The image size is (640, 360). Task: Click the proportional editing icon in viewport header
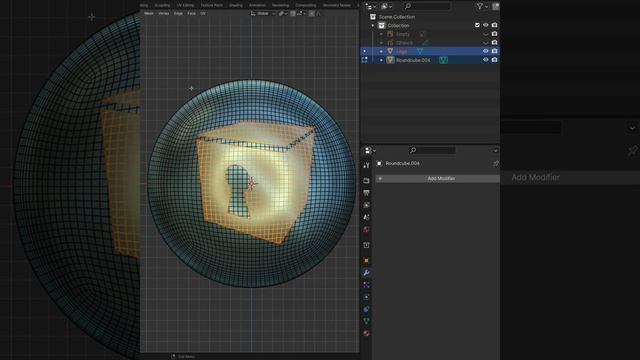click(x=311, y=13)
